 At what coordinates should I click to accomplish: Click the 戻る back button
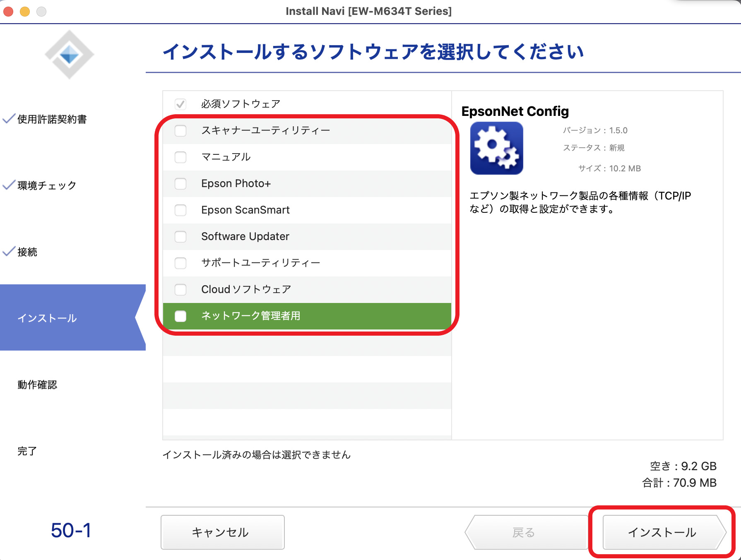coord(524,532)
